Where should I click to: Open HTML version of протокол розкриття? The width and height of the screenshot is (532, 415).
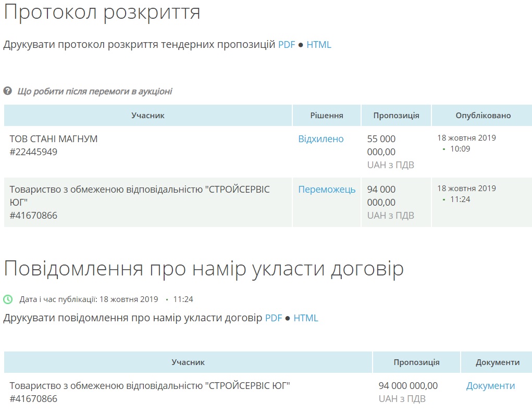[x=318, y=45]
